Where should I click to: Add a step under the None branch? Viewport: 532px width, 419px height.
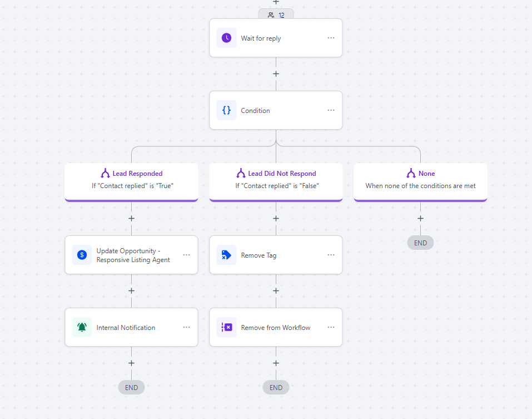click(420, 219)
